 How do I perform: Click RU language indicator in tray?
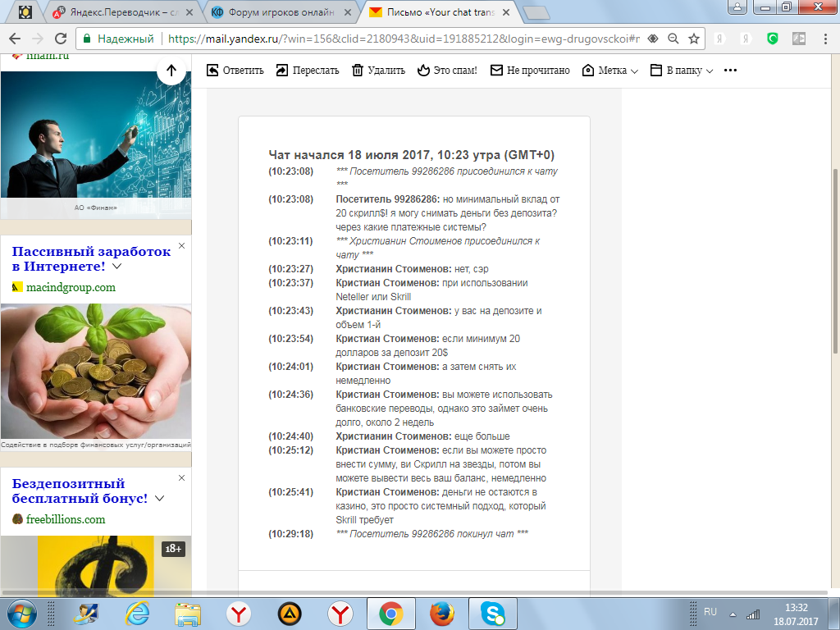coord(710,612)
